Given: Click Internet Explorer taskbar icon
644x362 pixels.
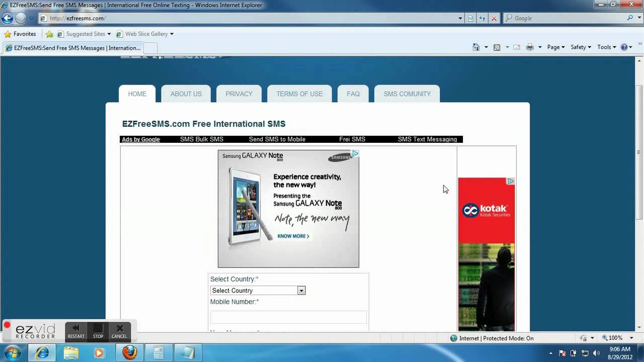Looking at the screenshot, I should pos(42,353).
